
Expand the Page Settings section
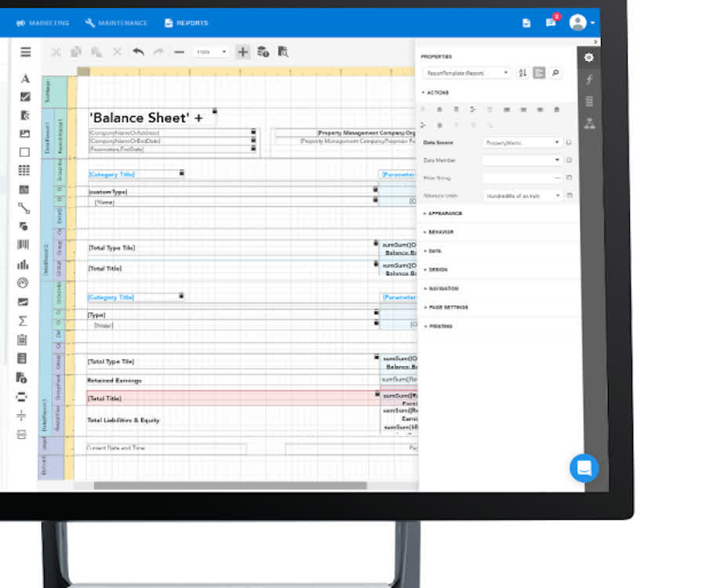point(446,307)
